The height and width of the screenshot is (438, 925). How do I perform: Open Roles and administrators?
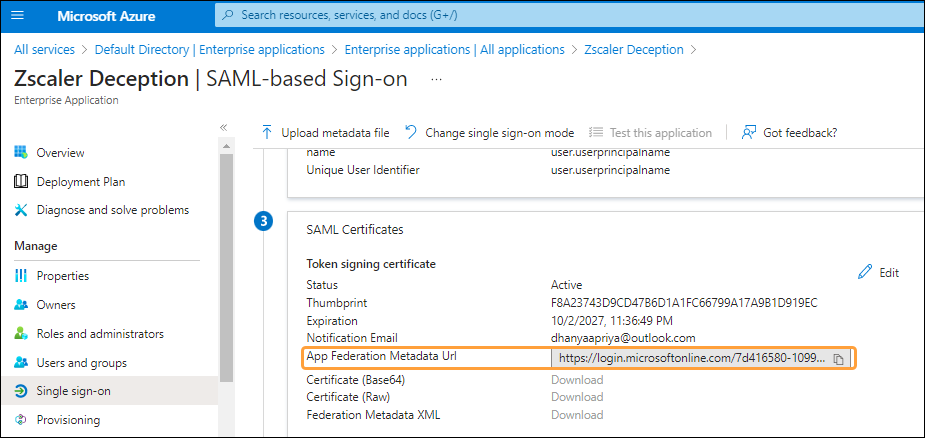click(x=100, y=334)
